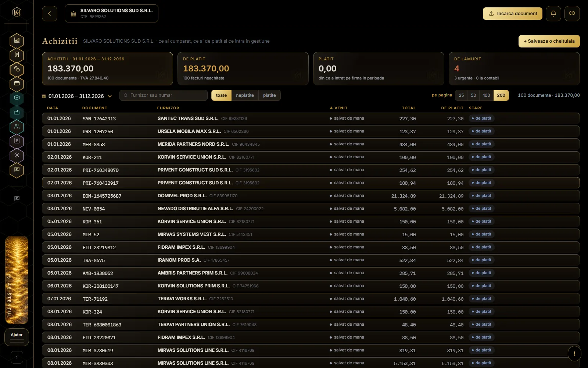Expand the 01.01.2026 – 31.12.2026 date range dropdown
588x368 pixels.
[x=77, y=96]
